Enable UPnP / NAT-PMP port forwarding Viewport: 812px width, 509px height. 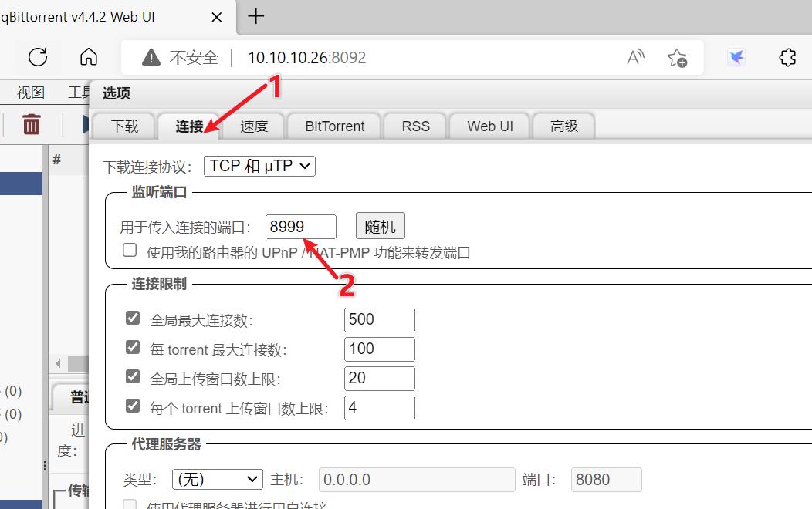(129, 249)
